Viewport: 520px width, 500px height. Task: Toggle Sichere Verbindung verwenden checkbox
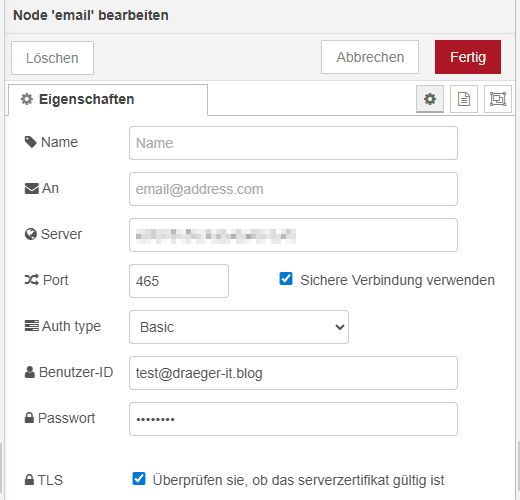[x=286, y=279]
